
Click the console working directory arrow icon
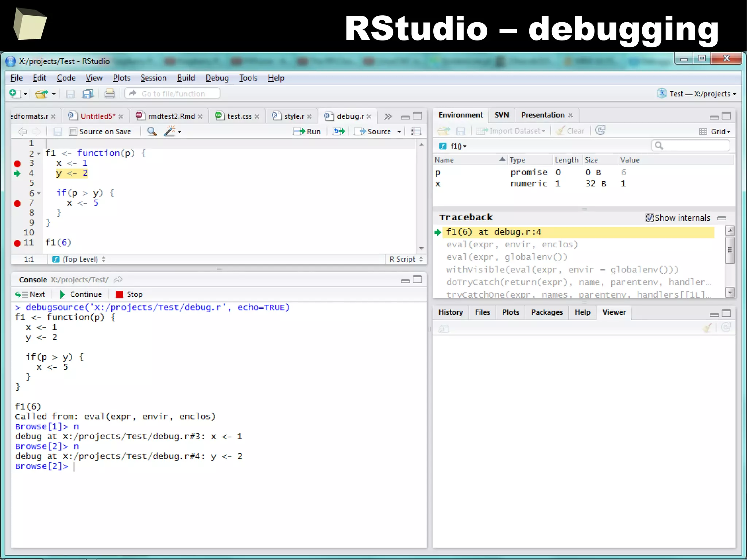click(x=118, y=280)
